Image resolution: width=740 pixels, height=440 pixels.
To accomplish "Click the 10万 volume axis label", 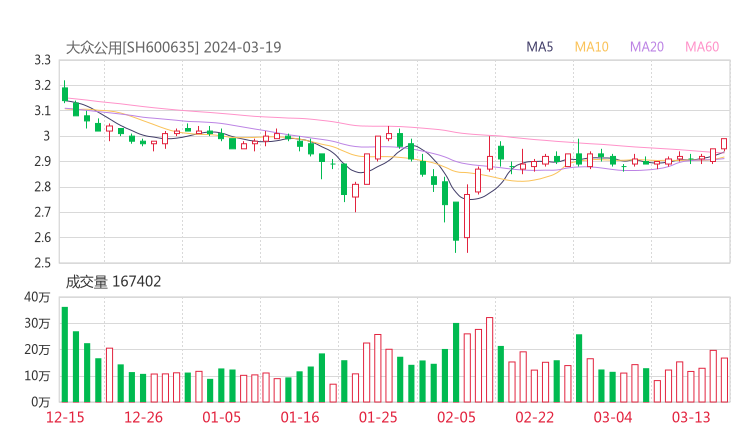I will tap(37, 376).
